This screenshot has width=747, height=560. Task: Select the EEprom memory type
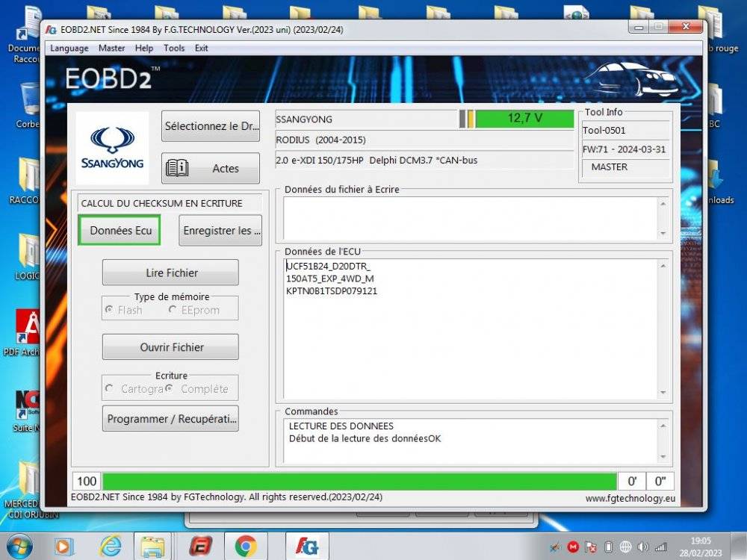[173, 310]
